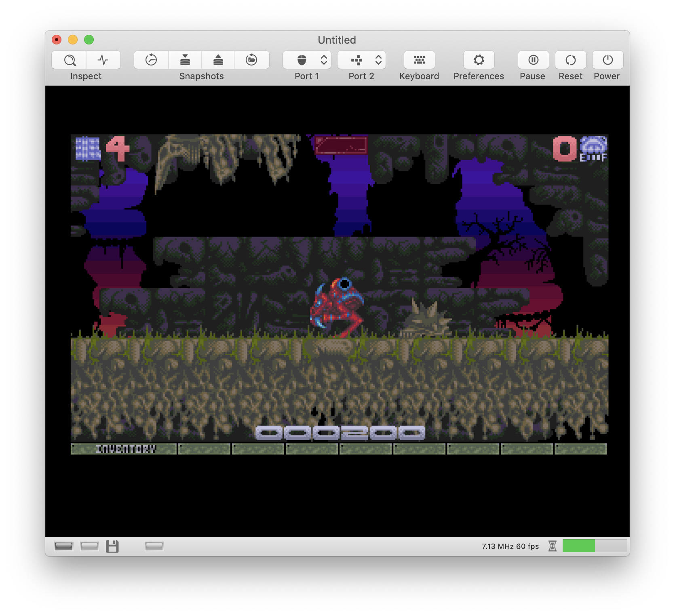Image resolution: width=675 pixels, height=616 pixels.
Task: Click the Untitled window title
Action: tap(337, 40)
